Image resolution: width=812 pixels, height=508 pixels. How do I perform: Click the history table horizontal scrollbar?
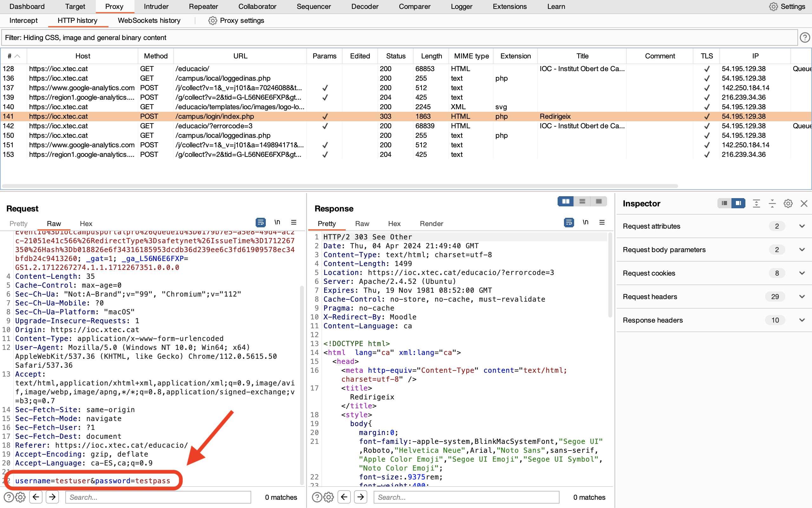tap(340, 186)
